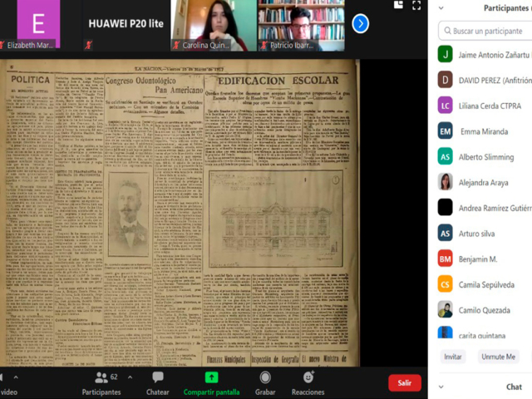Click Alejandra Araya's photo avatar

[x=446, y=182]
